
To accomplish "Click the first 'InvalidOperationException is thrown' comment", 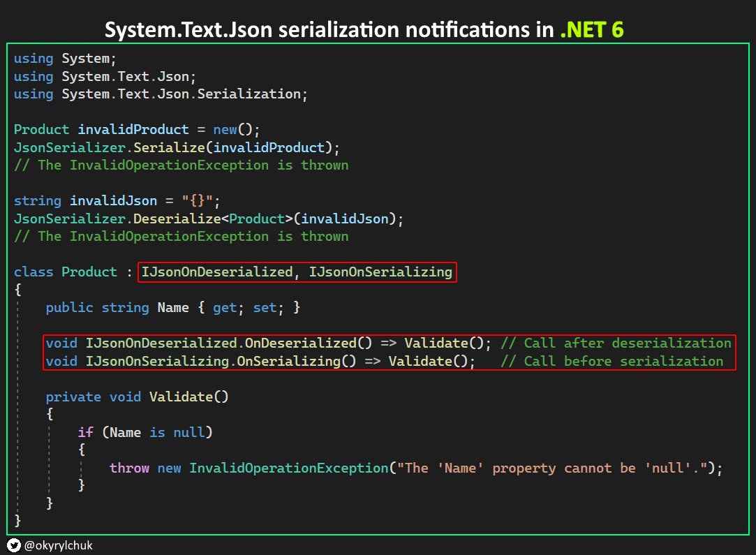I will tap(181, 165).
